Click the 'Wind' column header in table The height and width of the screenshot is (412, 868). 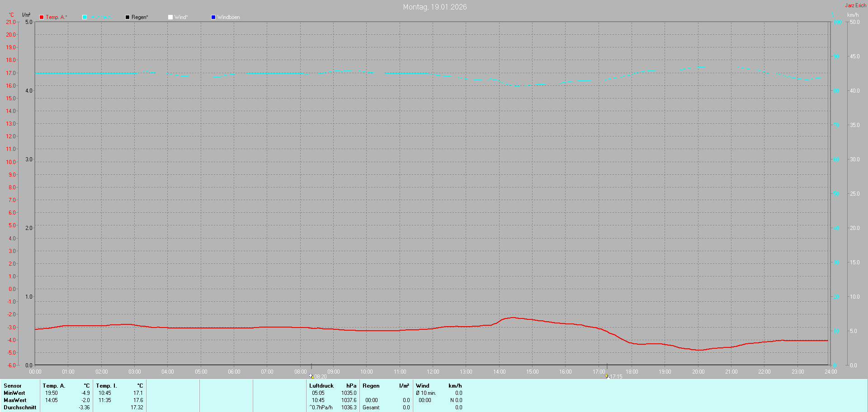[423, 386]
